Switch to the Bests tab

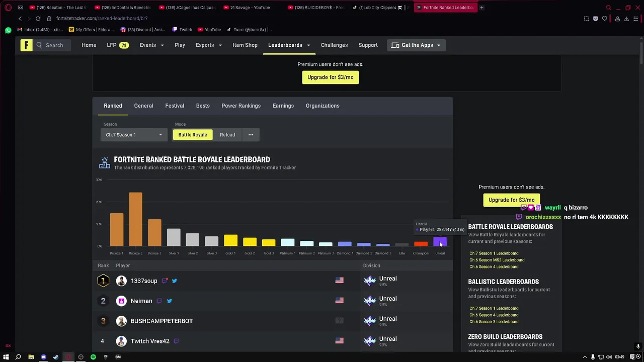pyautogui.click(x=203, y=106)
